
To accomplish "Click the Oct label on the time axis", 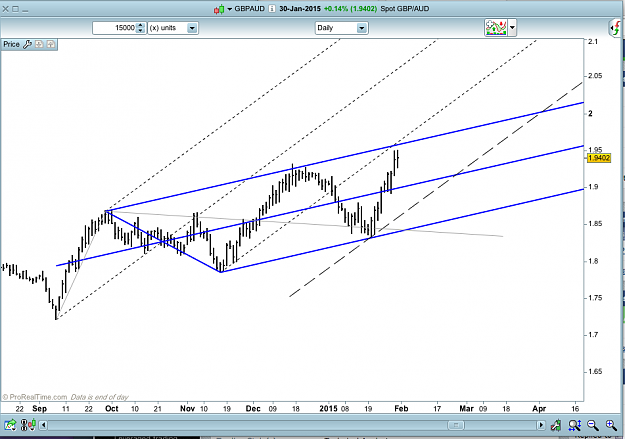I will [x=112, y=409].
